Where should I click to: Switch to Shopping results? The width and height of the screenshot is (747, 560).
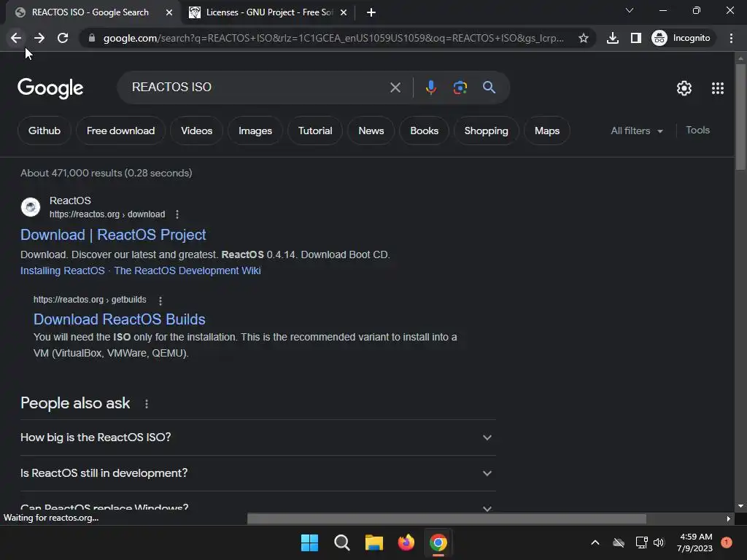click(x=486, y=131)
